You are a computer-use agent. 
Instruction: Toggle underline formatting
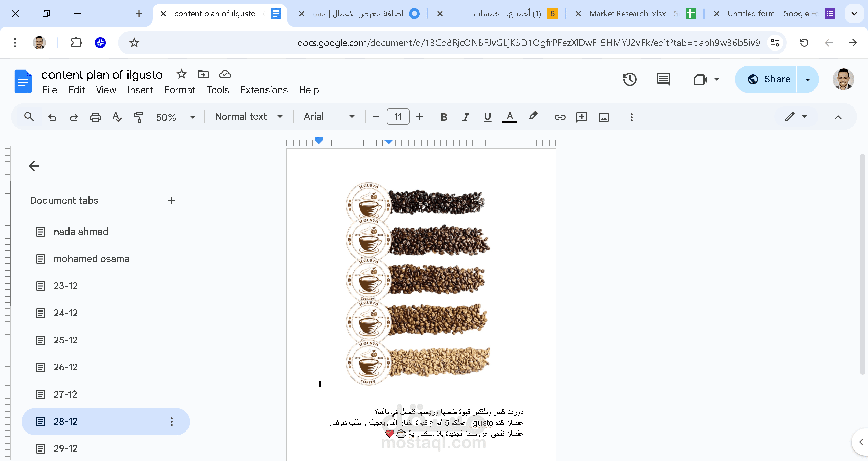click(x=487, y=117)
